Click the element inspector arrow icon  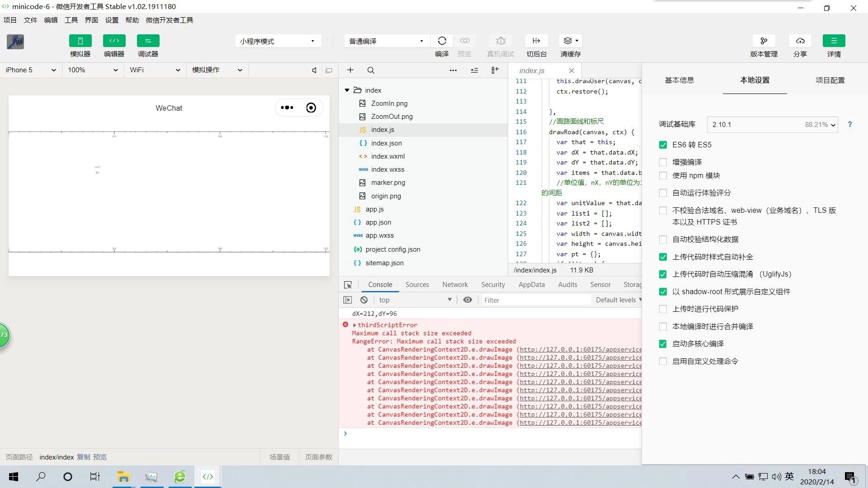click(x=348, y=285)
